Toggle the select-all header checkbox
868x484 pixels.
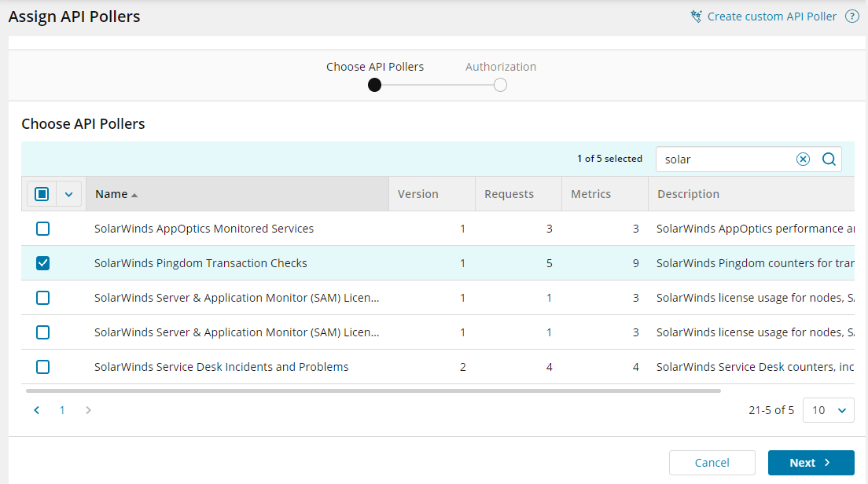[x=42, y=194]
